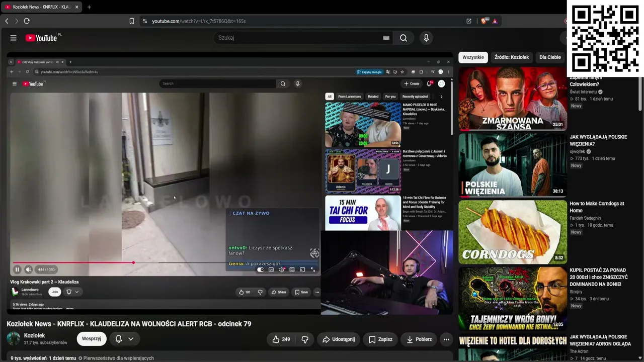Screen dimensions: 644x362
Task: Click the Wesprzyj button
Action: click(x=92, y=339)
